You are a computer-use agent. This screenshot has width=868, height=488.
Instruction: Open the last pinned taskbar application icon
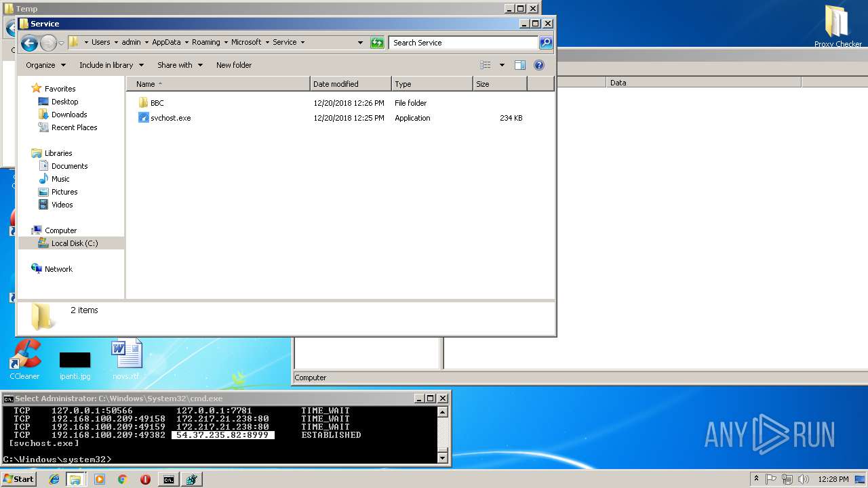click(x=192, y=479)
